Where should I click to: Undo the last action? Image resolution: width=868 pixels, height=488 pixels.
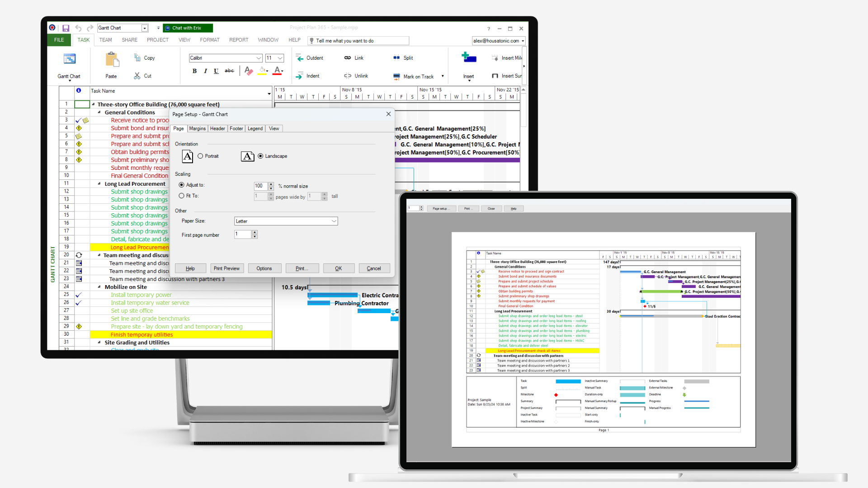click(78, 28)
